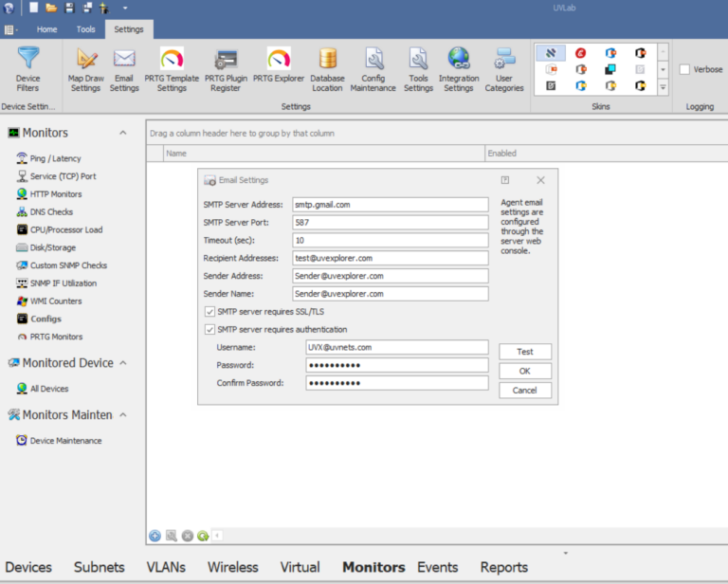This screenshot has width=728, height=584.
Task: Toggle SMTP server requires SSL/TLS
Action: 209,312
